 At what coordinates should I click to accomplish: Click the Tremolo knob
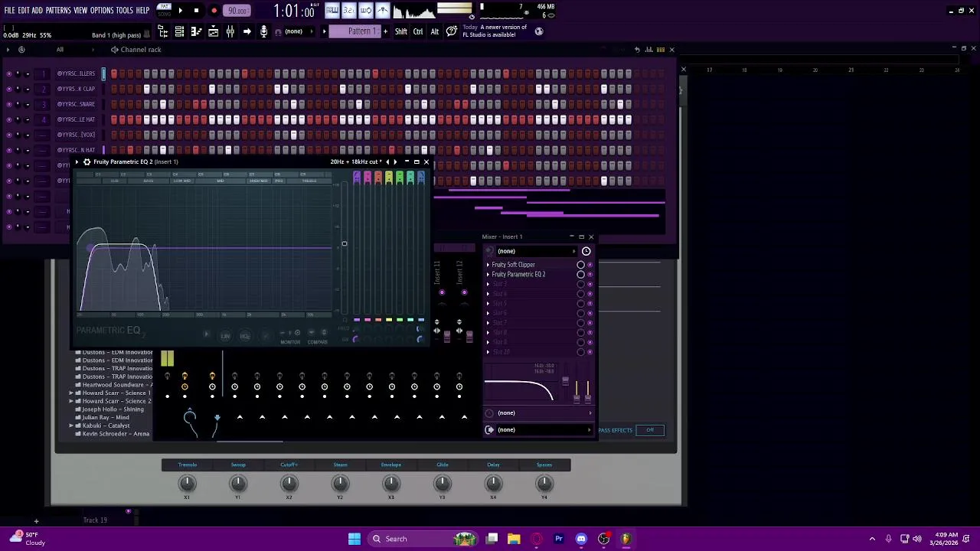click(x=187, y=483)
